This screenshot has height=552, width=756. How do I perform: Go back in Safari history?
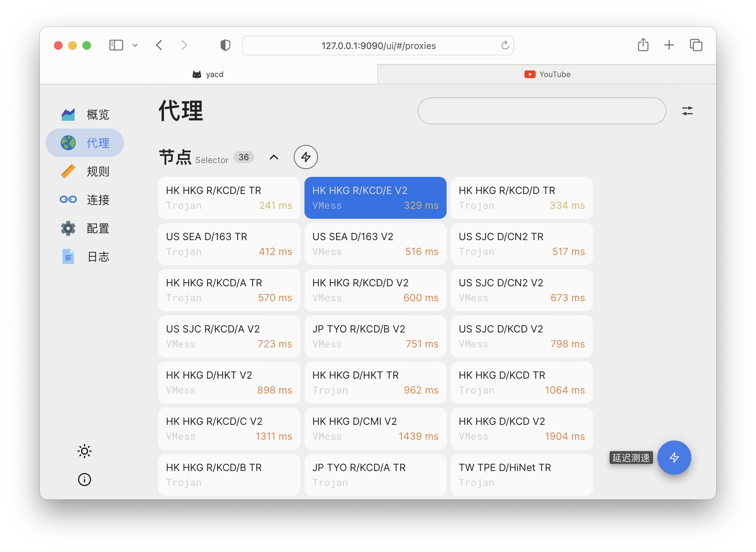[159, 45]
